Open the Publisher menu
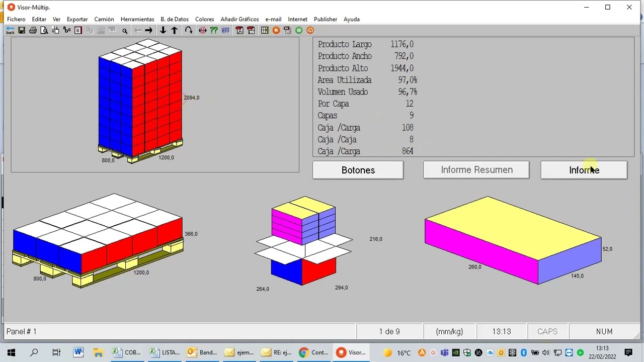This screenshot has height=362, width=644. (326, 19)
